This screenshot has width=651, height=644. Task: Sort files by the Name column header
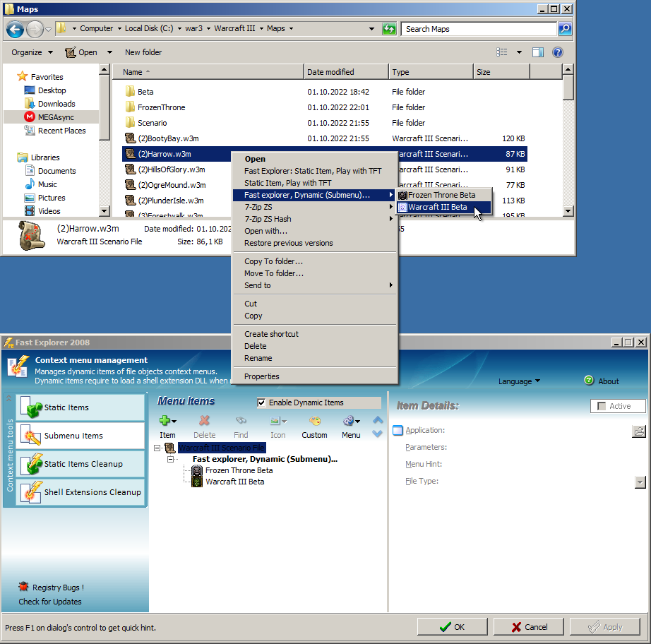208,72
